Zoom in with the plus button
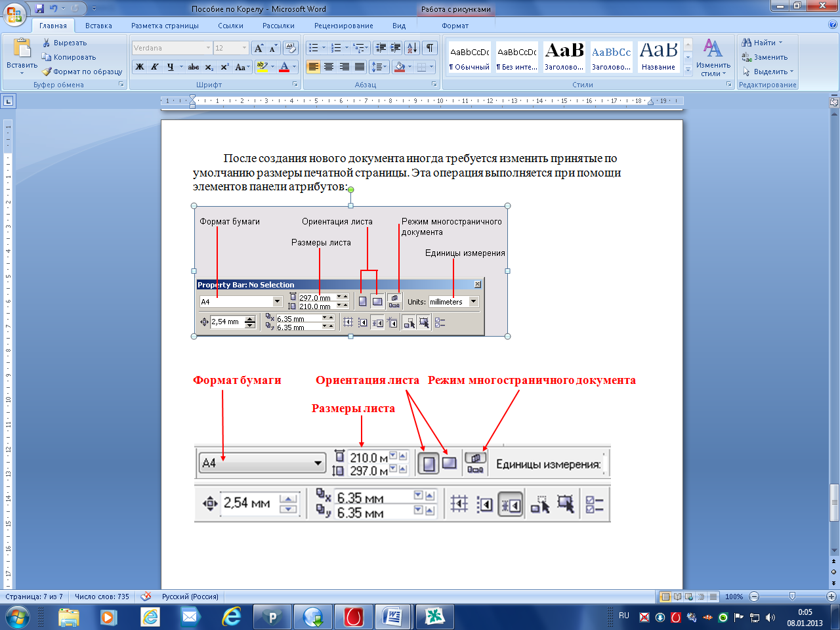 click(831, 597)
